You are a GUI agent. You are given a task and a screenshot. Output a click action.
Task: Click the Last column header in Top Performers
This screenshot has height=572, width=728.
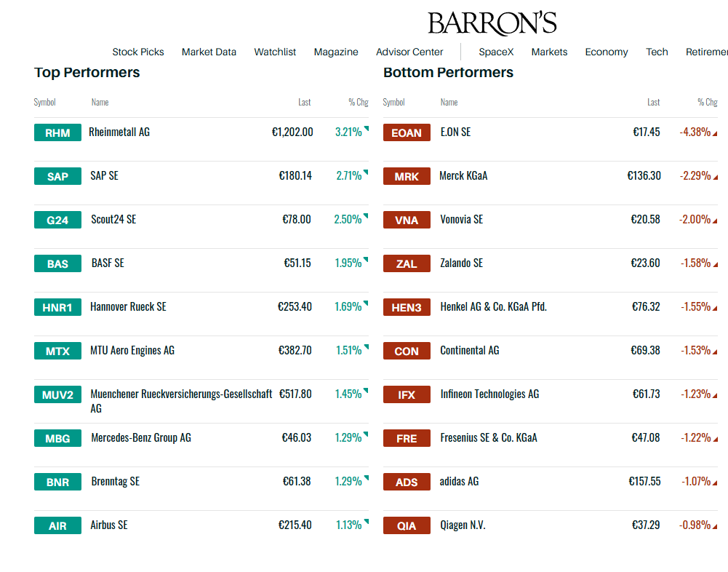click(x=305, y=102)
